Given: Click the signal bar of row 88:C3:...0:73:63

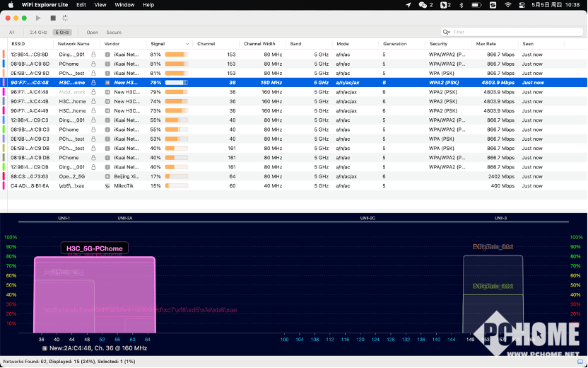Looking at the screenshot, I should point(176,176).
